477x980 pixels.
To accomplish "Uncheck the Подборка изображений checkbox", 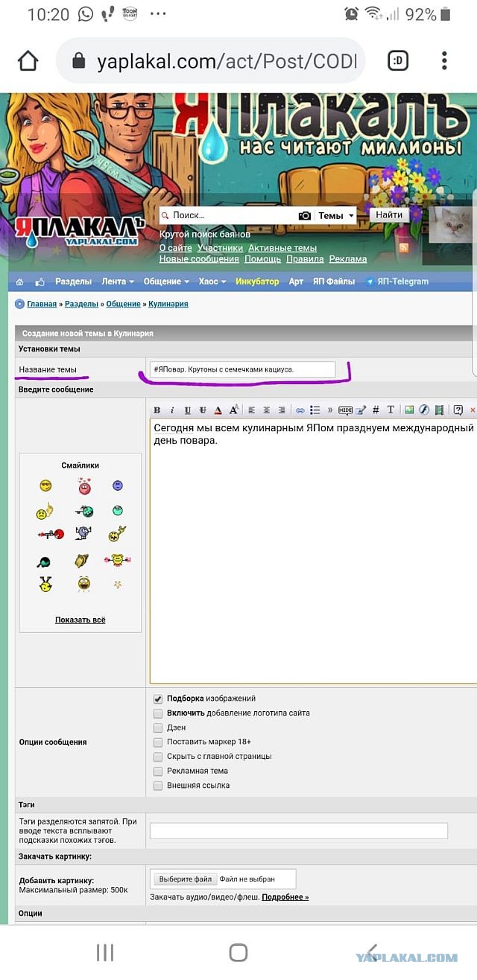I will [158, 699].
